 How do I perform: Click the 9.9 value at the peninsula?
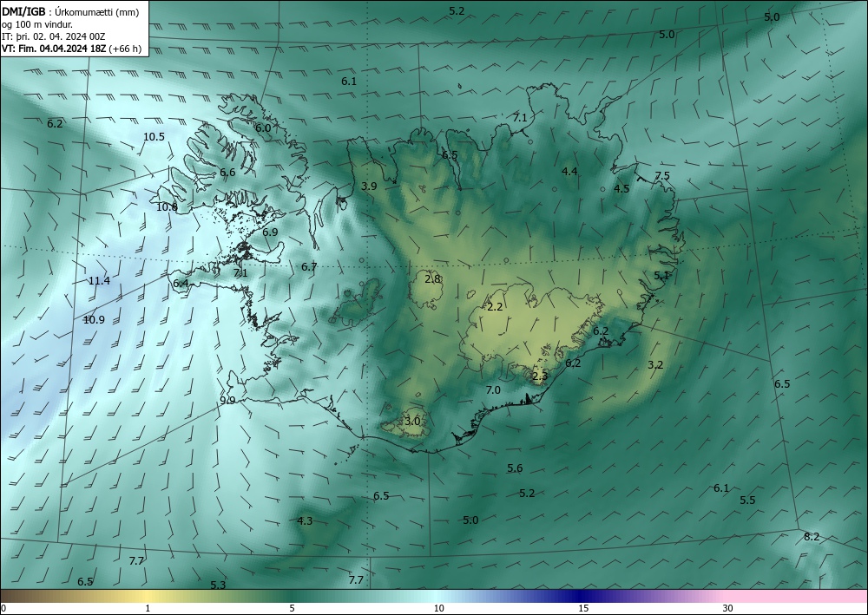point(227,401)
